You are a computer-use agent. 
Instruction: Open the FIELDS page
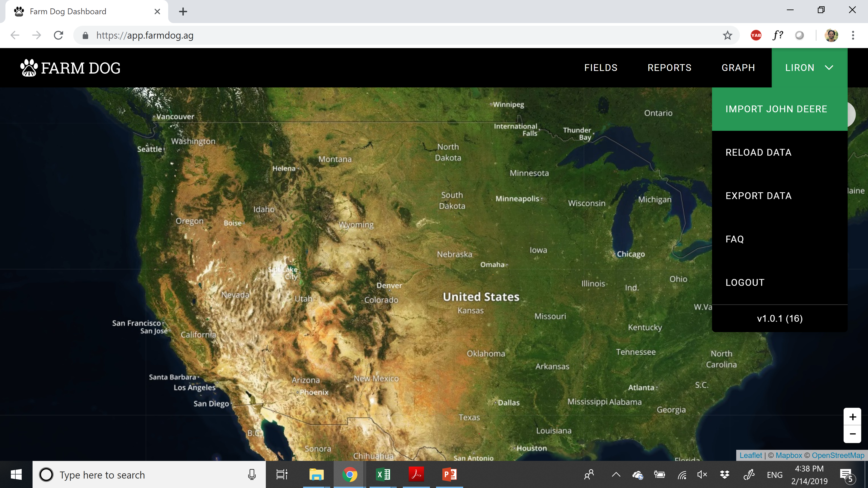tap(601, 68)
